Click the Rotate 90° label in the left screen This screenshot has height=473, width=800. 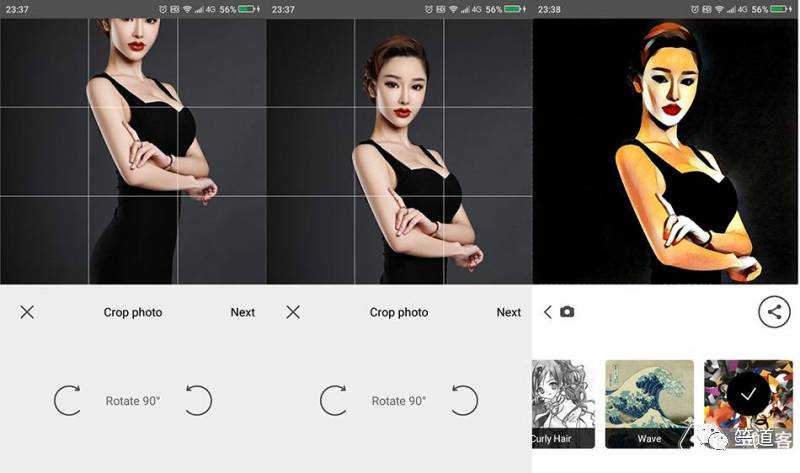[x=133, y=401]
